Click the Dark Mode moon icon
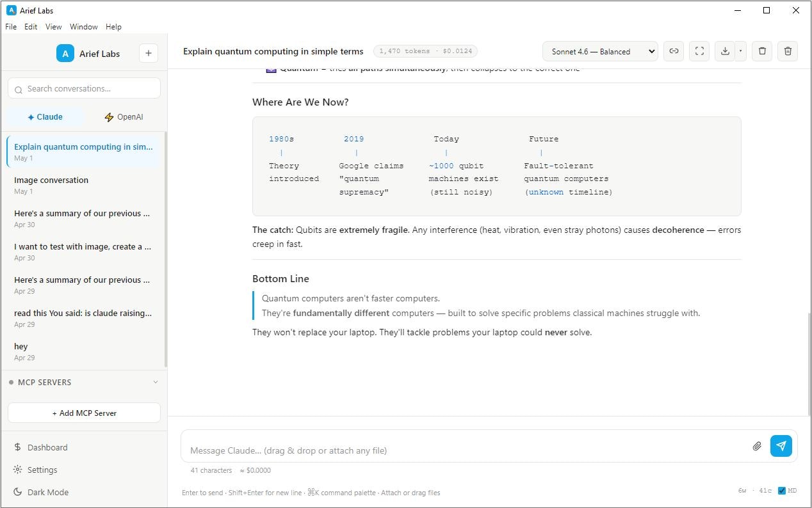812x508 pixels. pyautogui.click(x=18, y=492)
